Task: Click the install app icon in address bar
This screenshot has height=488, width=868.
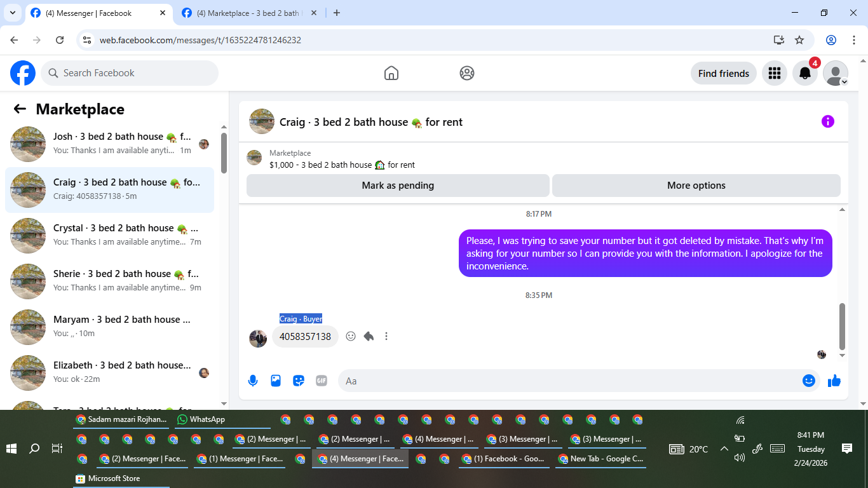Action: point(779,40)
